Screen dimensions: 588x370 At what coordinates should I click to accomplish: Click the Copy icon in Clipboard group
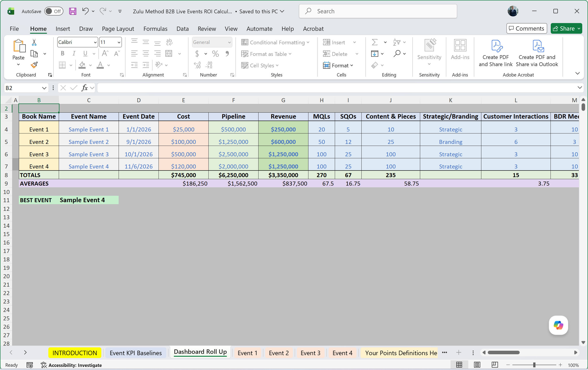pyautogui.click(x=34, y=53)
